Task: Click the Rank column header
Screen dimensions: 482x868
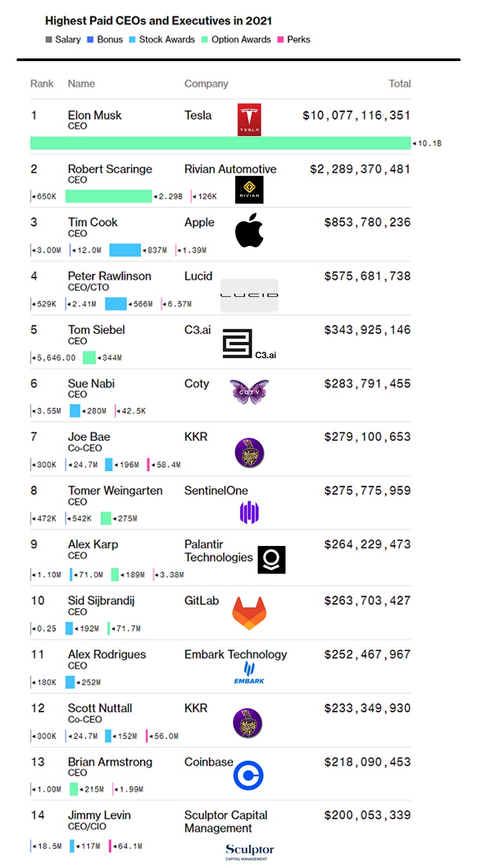Action: 42,84
